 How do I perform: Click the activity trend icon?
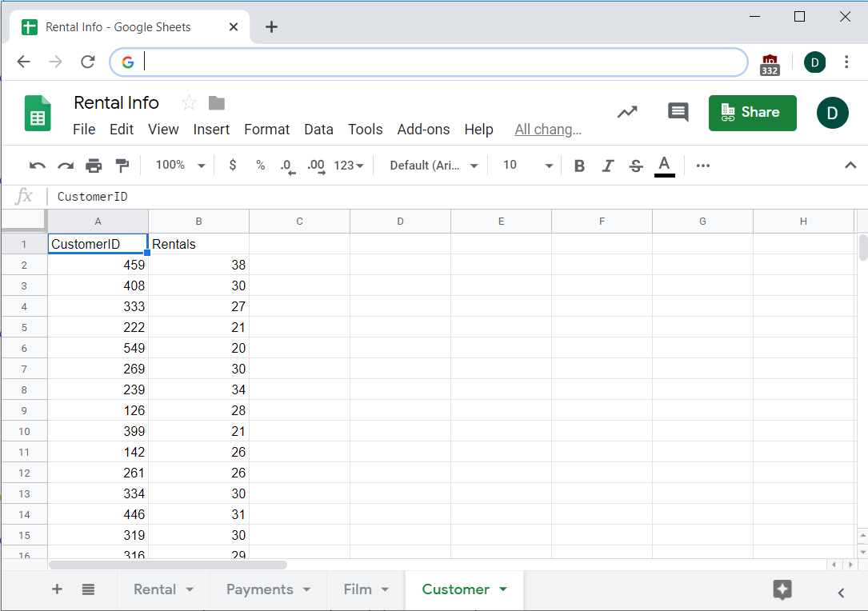coord(627,113)
